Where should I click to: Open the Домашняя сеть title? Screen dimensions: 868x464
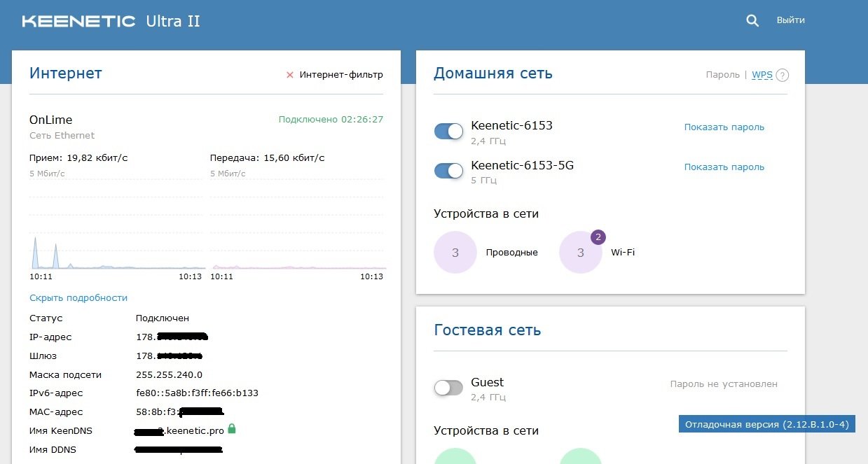pos(493,73)
